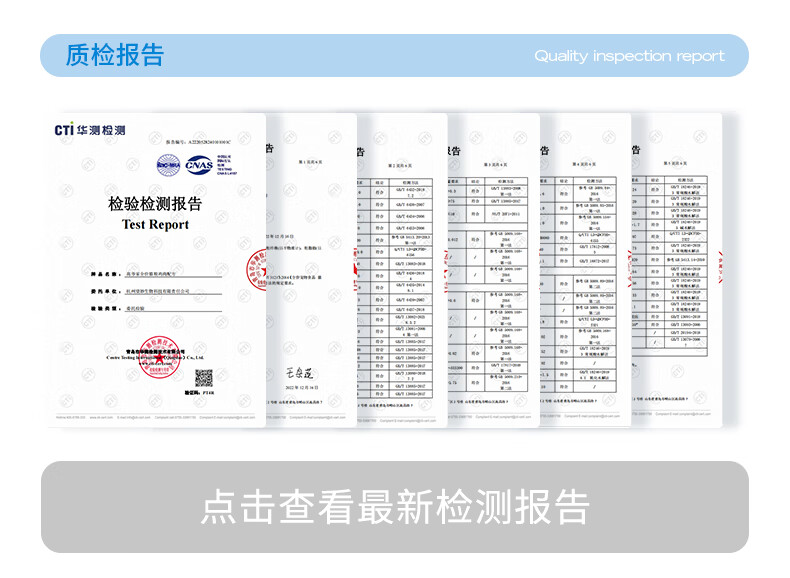790x578 pixels.
Task: Open the last report page on the right
Action: click(677, 270)
